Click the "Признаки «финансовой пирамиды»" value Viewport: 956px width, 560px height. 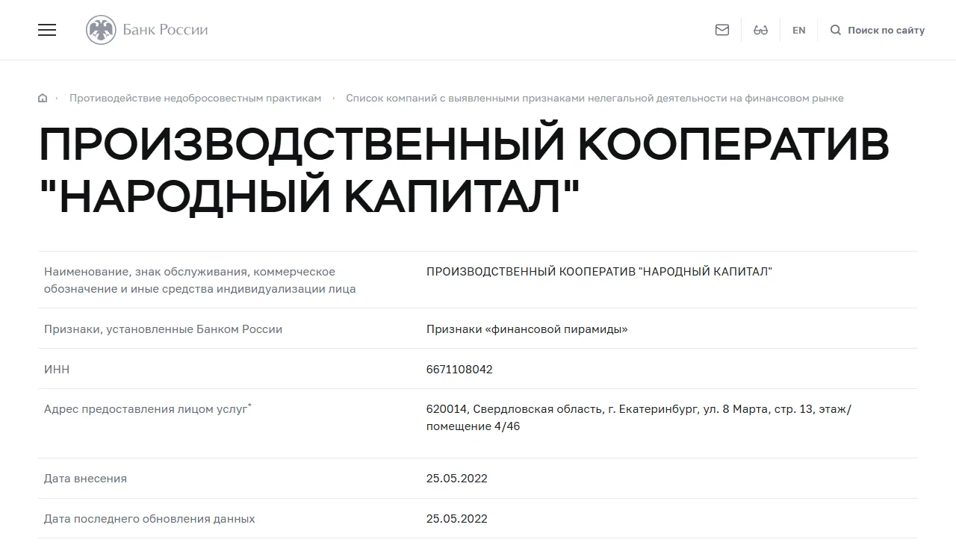point(527,329)
